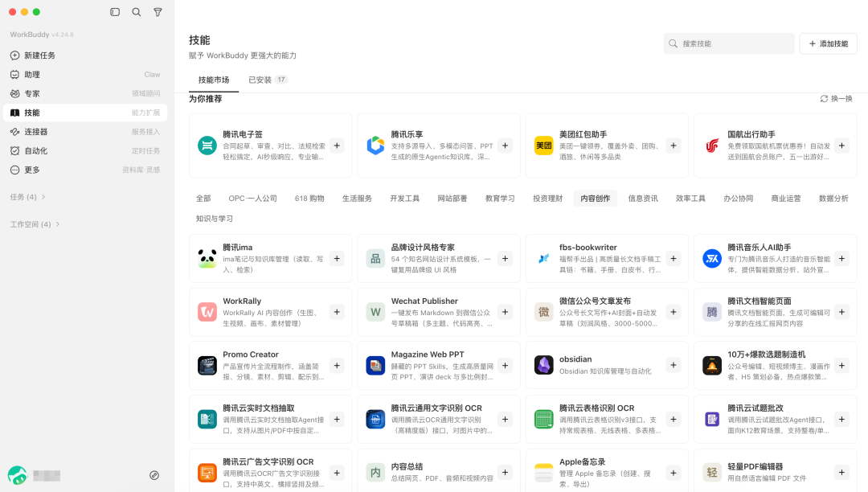The height and width of the screenshot is (492, 868).
Task: Click the 腾讯云试题批改 icon
Action: [x=712, y=419]
